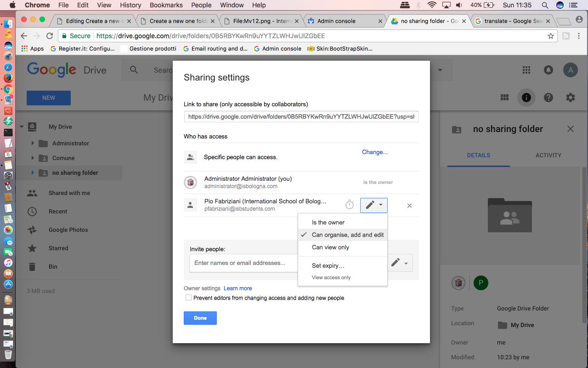Bookmark page with the star icon
This screenshot has height=368, width=588.
[x=551, y=36]
